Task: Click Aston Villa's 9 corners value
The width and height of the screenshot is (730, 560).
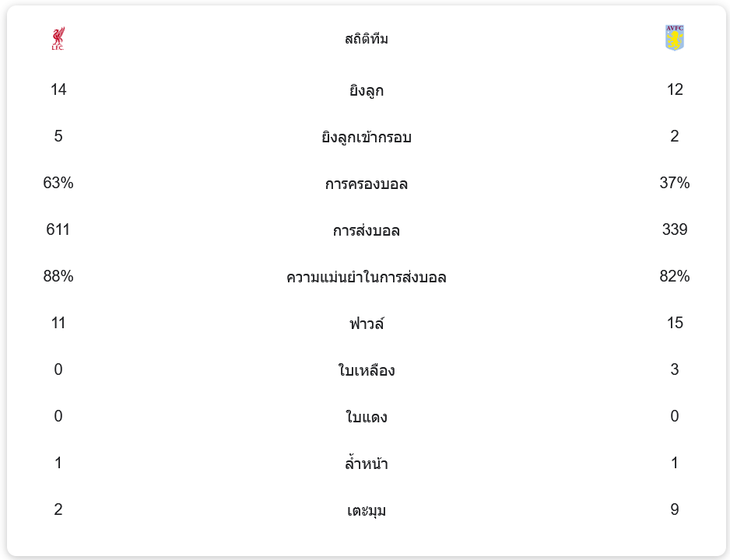Action: pos(674,510)
